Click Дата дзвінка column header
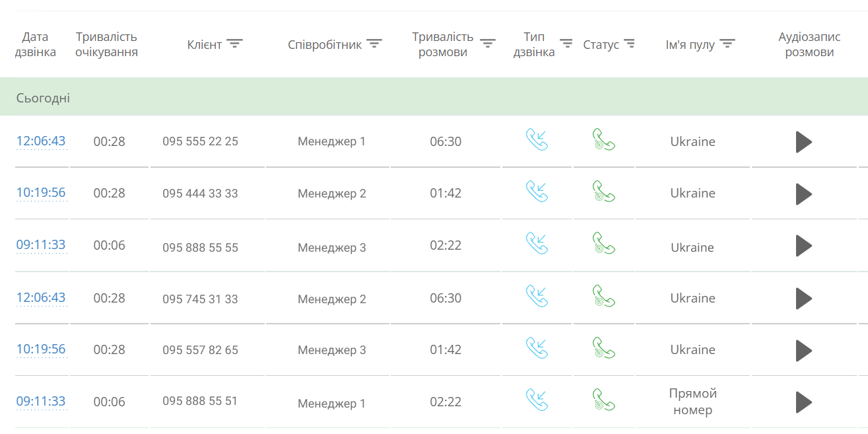This screenshot has width=868, height=434. click(x=35, y=44)
